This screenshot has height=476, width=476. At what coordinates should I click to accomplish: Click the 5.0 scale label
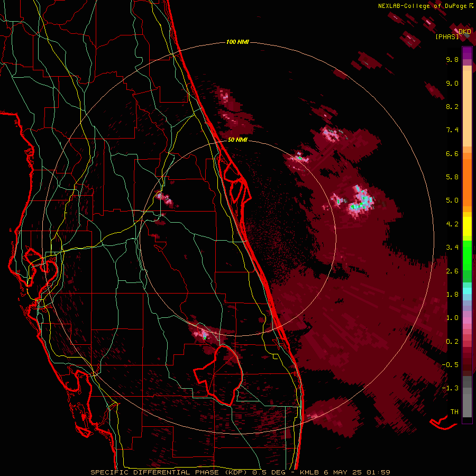pyautogui.click(x=452, y=200)
